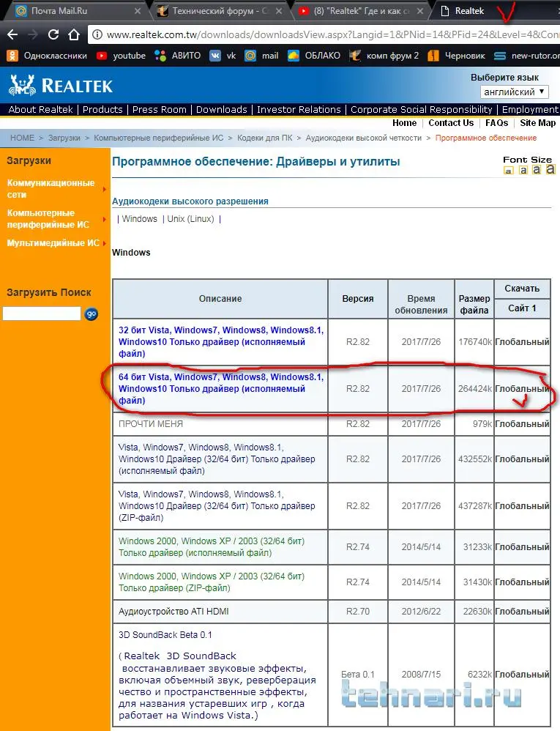
Task: Click the browser Forward arrow
Action: pos(33,34)
